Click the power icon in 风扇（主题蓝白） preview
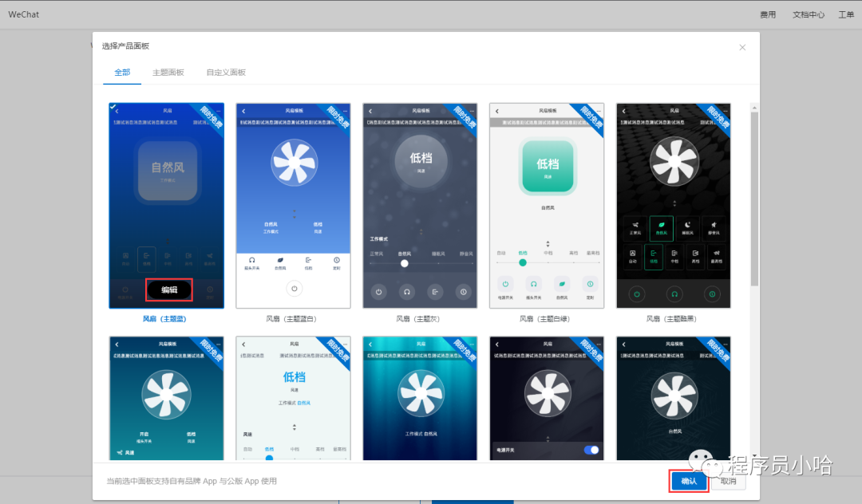862x504 pixels. point(294,289)
